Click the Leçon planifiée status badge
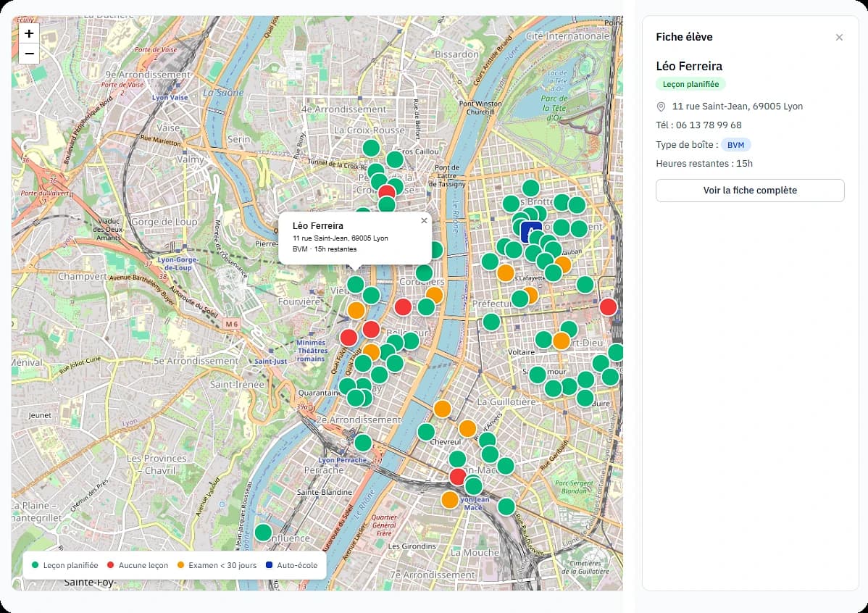Image resolution: width=868 pixels, height=613 pixels. pos(691,84)
